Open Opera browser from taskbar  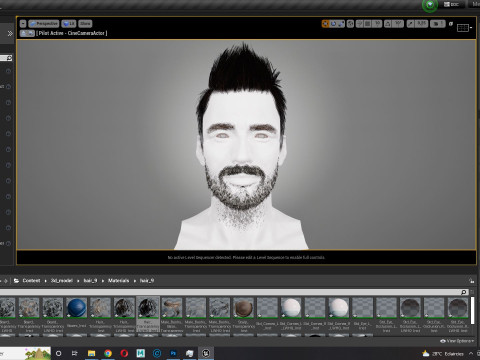124,353
